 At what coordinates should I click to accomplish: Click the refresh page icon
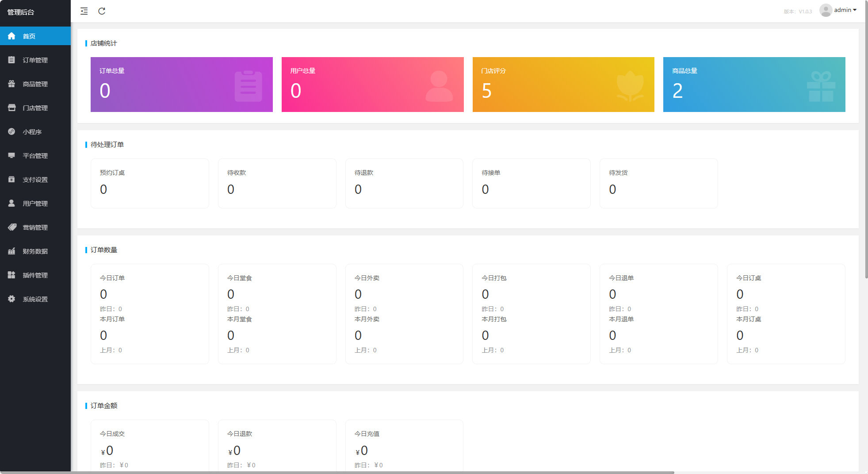tap(102, 11)
